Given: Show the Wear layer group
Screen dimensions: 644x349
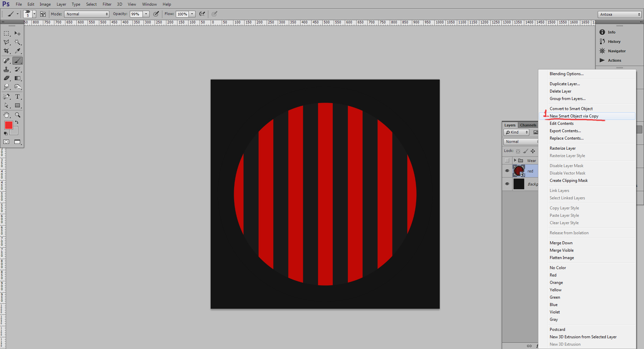Looking at the screenshot, I should 507,160.
